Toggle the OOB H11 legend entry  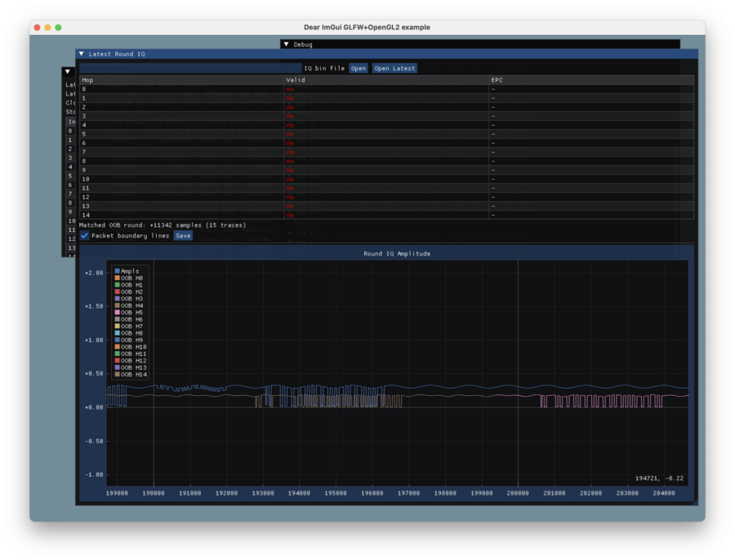click(131, 353)
